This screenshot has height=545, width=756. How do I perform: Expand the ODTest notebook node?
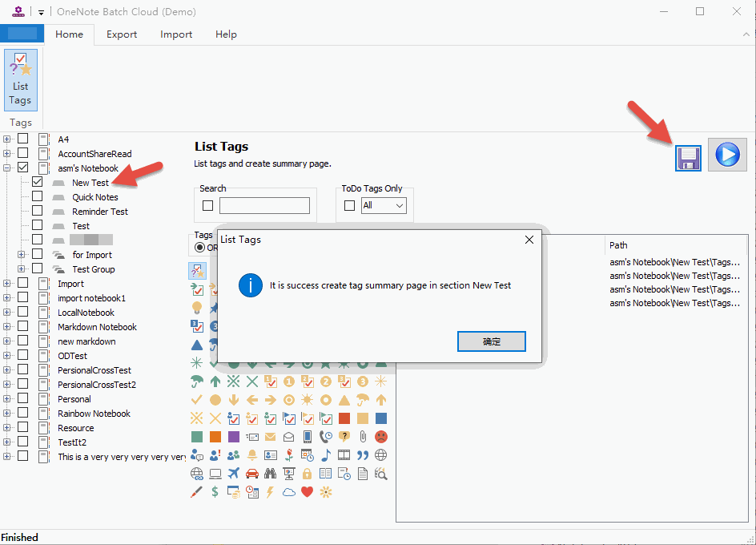(6, 355)
